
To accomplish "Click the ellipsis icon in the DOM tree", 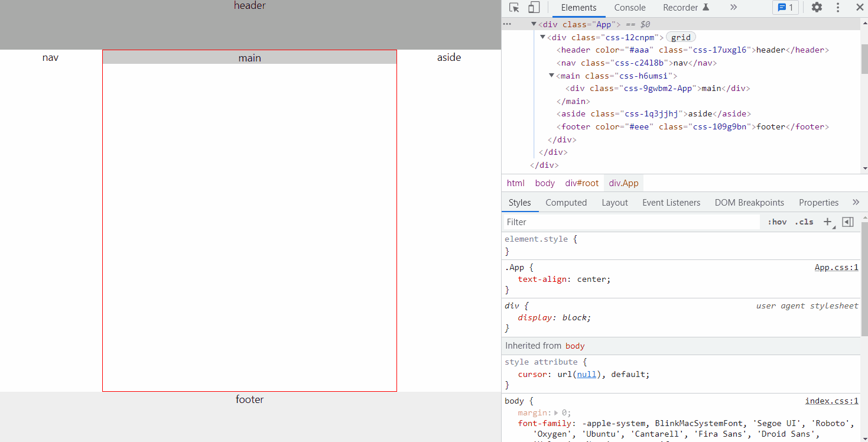I will pos(506,24).
